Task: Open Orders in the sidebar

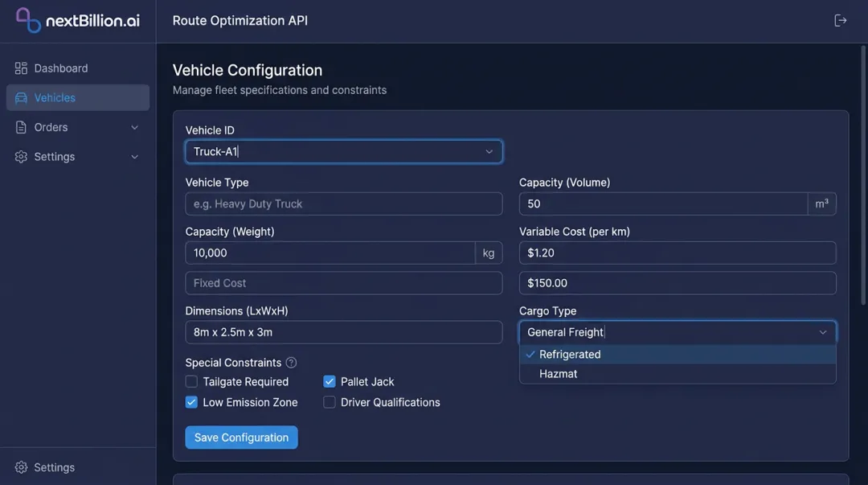Action: (77, 127)
